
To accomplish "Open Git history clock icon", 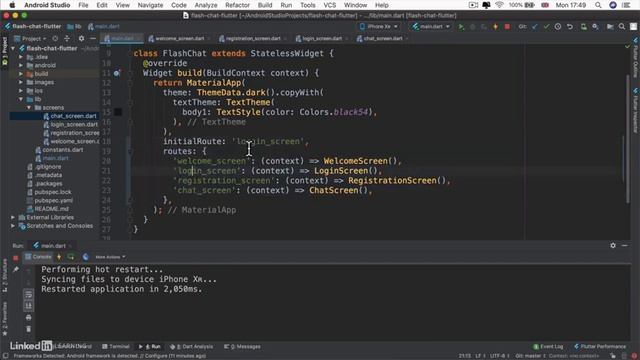I will tap(558, 27).
